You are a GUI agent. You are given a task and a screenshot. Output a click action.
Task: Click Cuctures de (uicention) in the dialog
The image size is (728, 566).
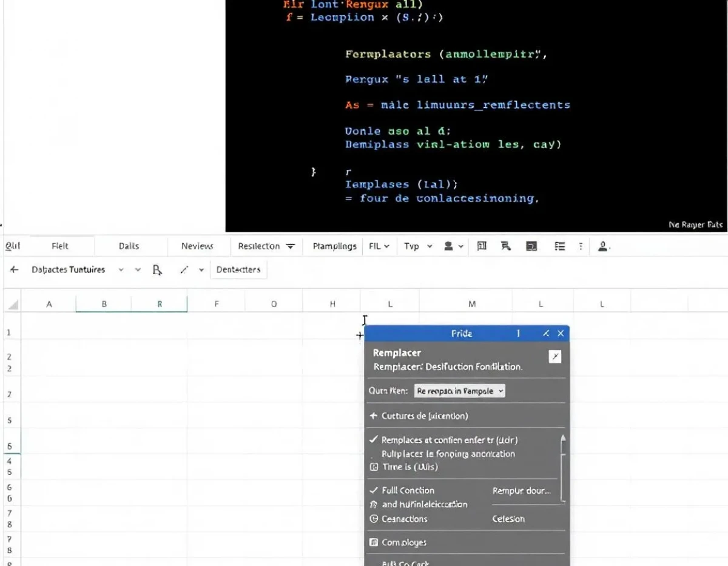click(425, 416)
